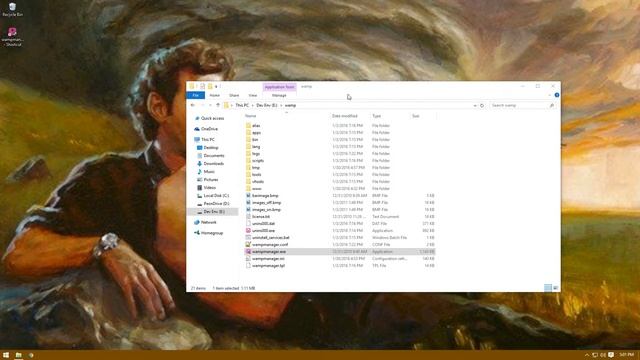Select the wampmanager.exe application icon
This screenshot has height=360, width=640.
coord(248,252)
